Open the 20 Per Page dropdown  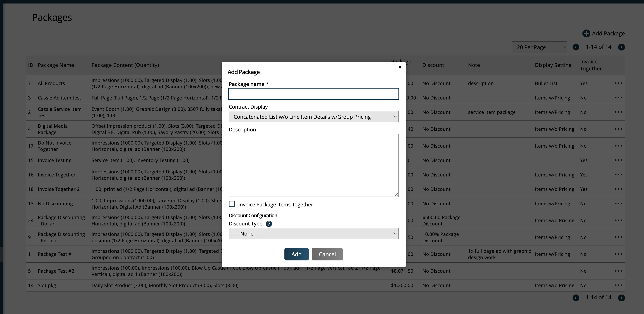click(539, 47)
